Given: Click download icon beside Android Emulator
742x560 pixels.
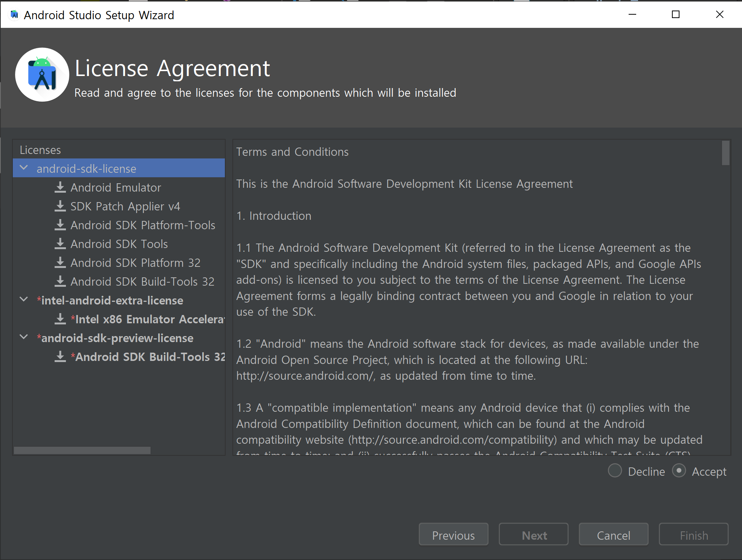Looking at the screenshot, I should pos(60,187).
